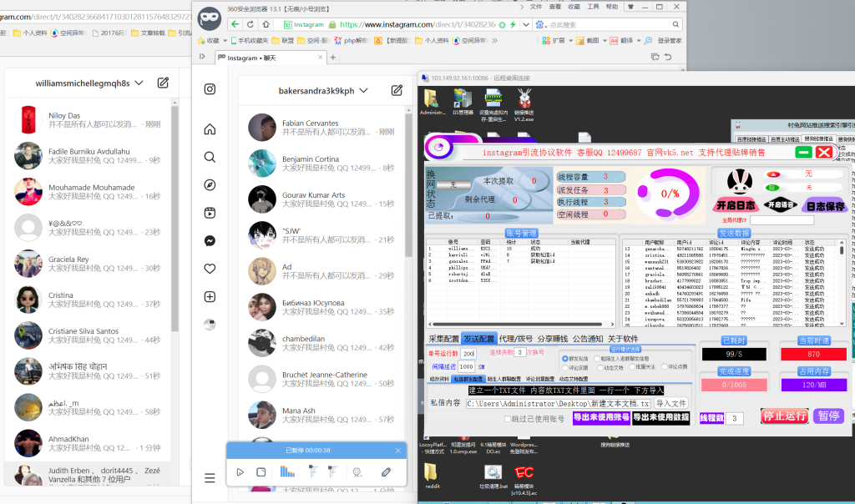Screen dimensions: 855x504
Task: Switch to the 采集配置 tab
Action: [x=443, y=339]
